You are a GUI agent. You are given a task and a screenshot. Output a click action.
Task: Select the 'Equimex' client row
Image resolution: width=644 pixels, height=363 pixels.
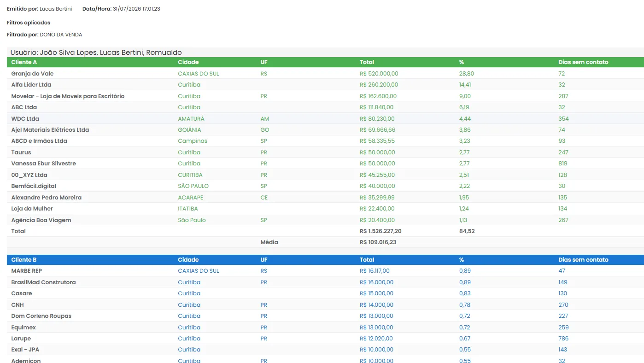325,328
